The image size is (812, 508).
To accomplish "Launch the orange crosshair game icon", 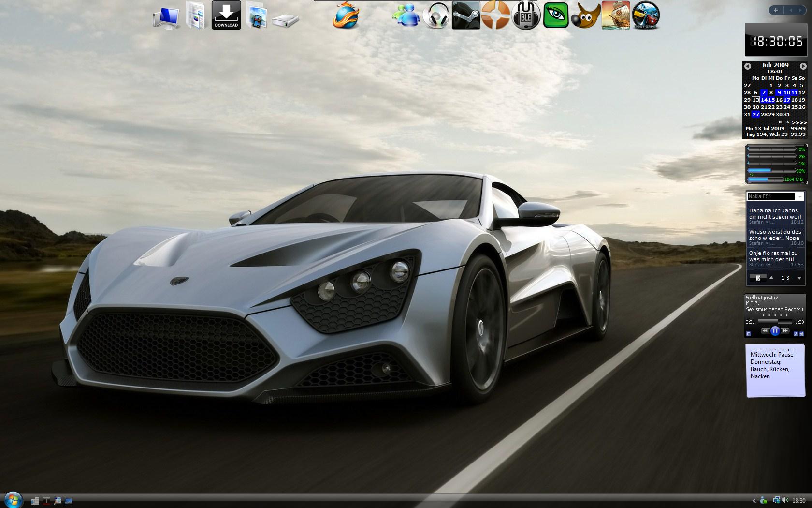I will (x=496, y=15).
